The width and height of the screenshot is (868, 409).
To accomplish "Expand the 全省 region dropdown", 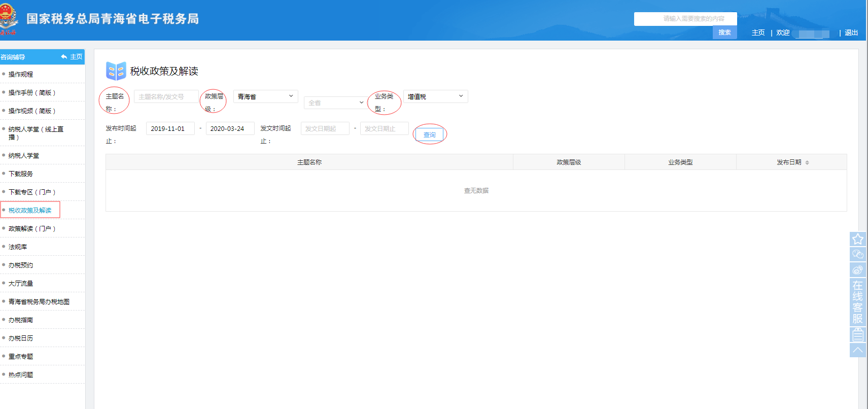I will (336, 103).
